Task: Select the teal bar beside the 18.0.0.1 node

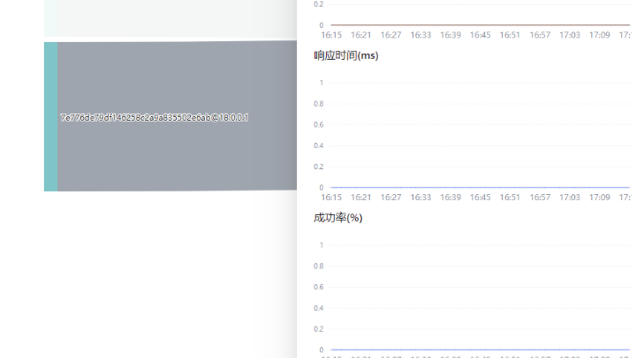Action: pyautogui.click(x=51, y=117)
